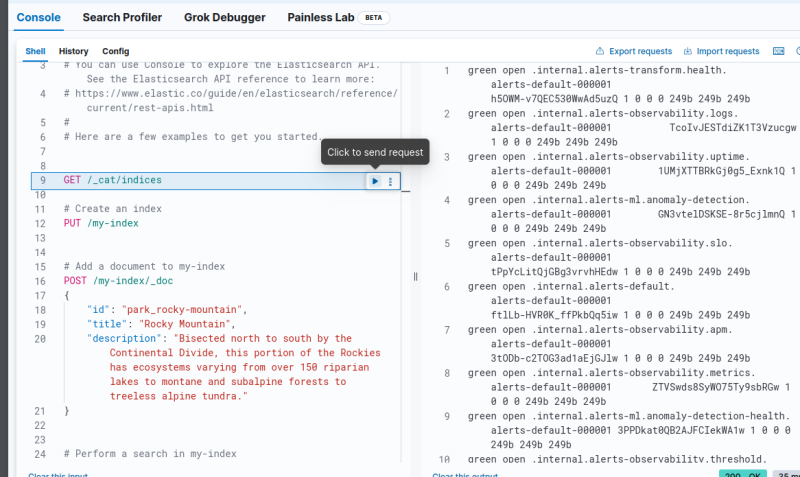The width and height of the screenshot is (800, 477).
Task: Click the Export requests icon
Action: pyautogui.click(x=600, y=51)
